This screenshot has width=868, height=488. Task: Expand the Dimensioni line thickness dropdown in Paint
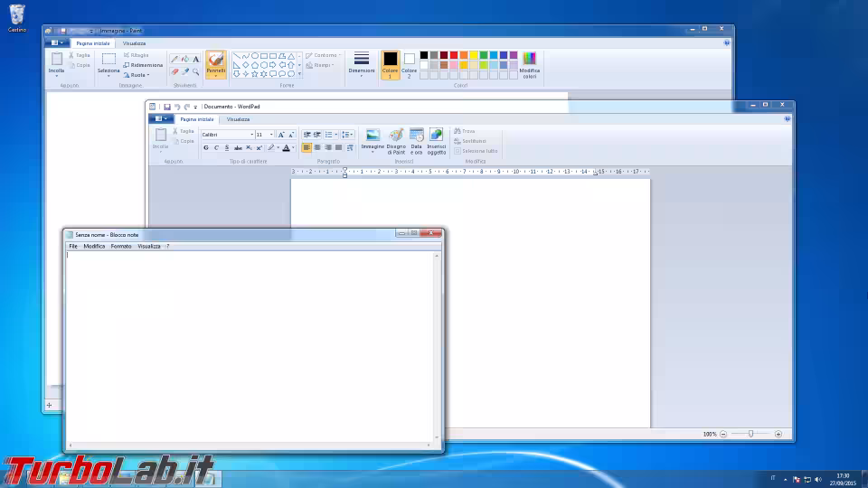tap(361, 65)
